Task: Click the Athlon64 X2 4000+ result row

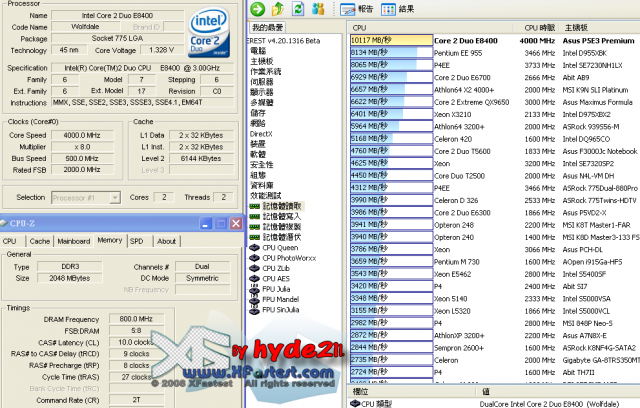Action: (495, 90)
